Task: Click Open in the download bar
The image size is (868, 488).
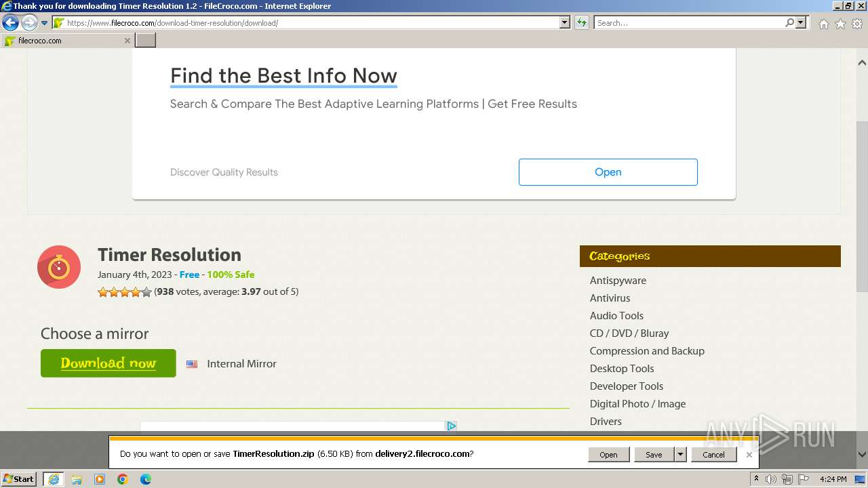Action: tap(608, 455)
